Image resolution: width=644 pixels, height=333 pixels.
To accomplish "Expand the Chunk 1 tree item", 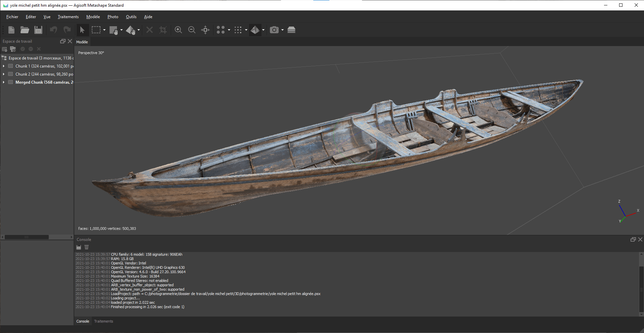I will (4, 66).
